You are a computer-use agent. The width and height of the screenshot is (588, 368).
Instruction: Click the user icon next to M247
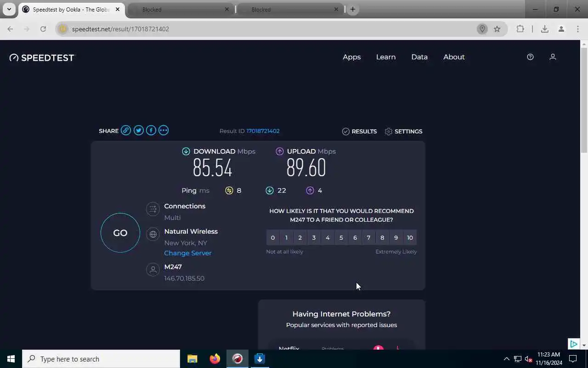pyautogui.click(x=153, y=270)
